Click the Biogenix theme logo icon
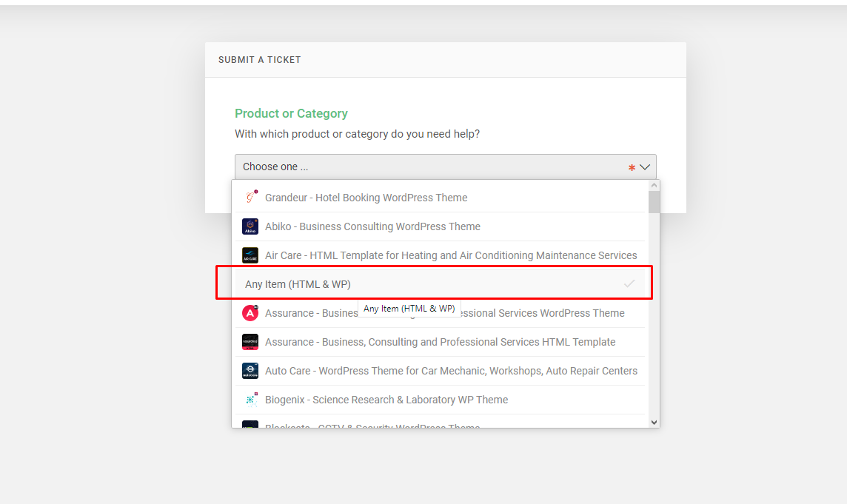The width and height of the screenshot is (847, 504). click(x=250, y=400)
